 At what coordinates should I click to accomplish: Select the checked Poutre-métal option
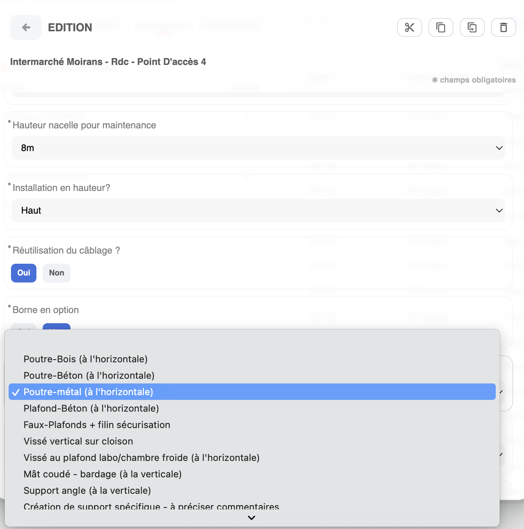tap(252, 392)
